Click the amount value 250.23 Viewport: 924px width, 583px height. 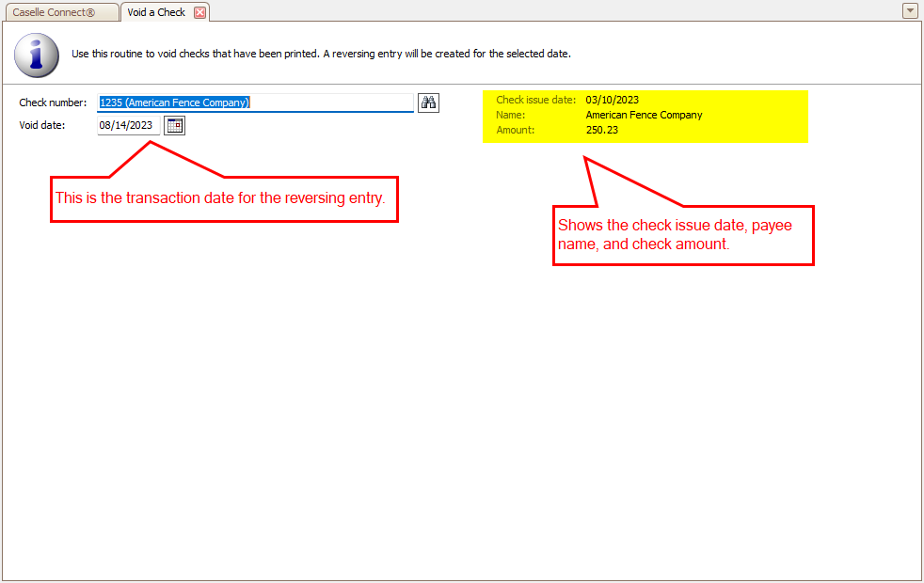pyautogui.click(x=601, y=130)
